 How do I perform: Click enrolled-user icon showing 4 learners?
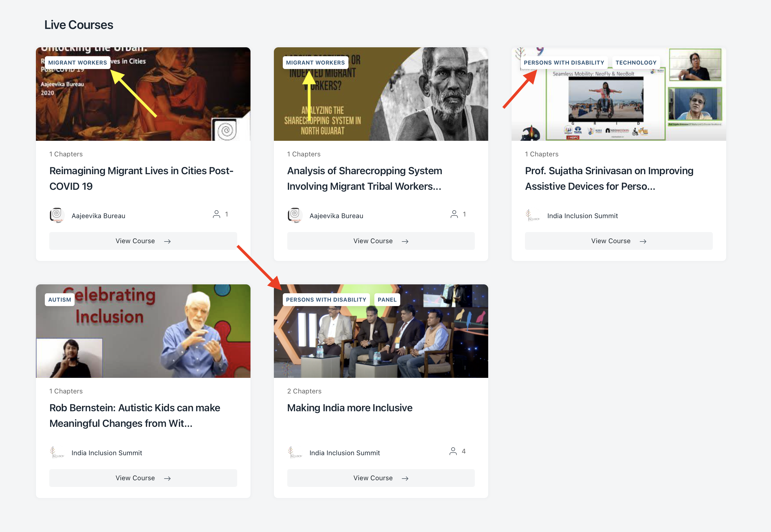click(453, 451)
